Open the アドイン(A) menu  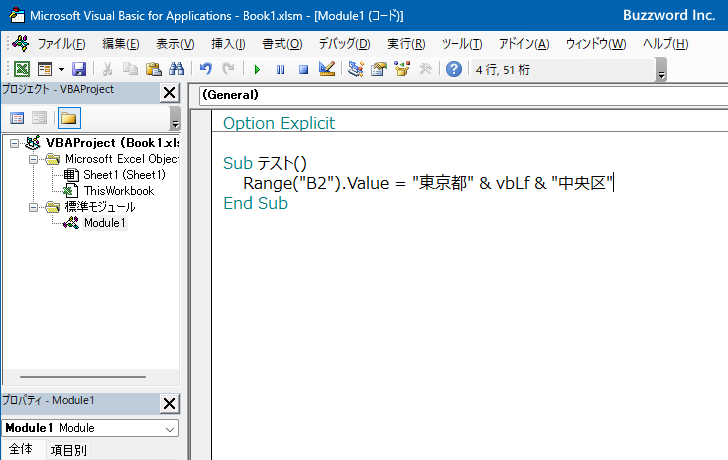[524, 44]
